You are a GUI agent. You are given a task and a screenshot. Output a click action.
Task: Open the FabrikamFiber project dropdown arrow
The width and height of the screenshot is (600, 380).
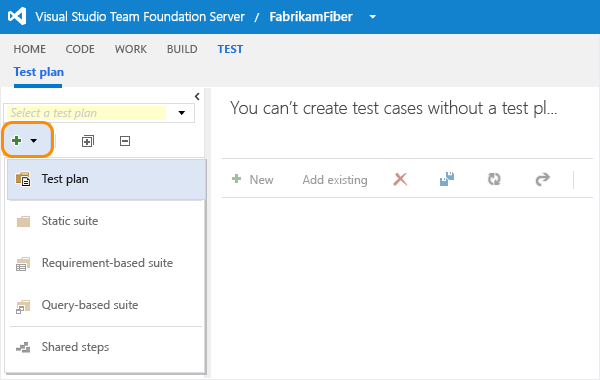373,17
